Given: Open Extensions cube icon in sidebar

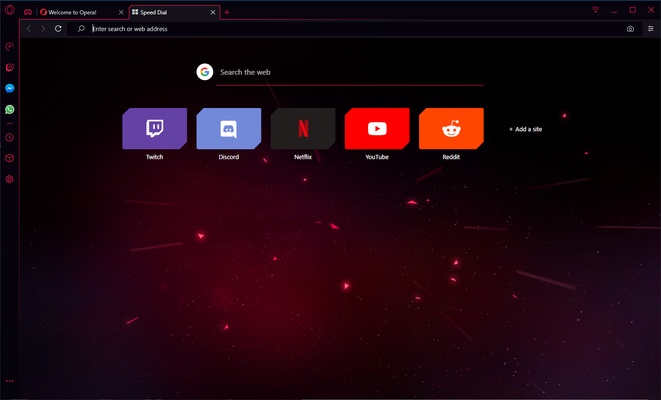Looking at the screenshot, I should (9, 158).
